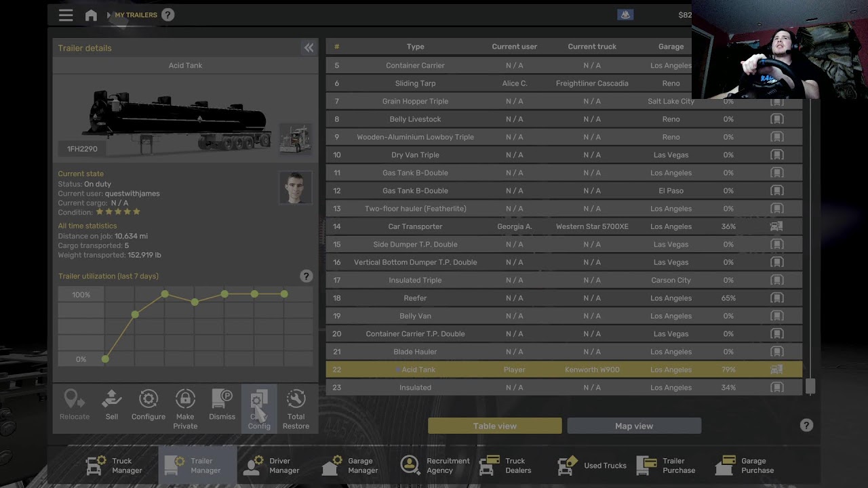Run Total Restore on the trailer
Image resolution: width=868 pixels, height=488 pixels.
296,409
